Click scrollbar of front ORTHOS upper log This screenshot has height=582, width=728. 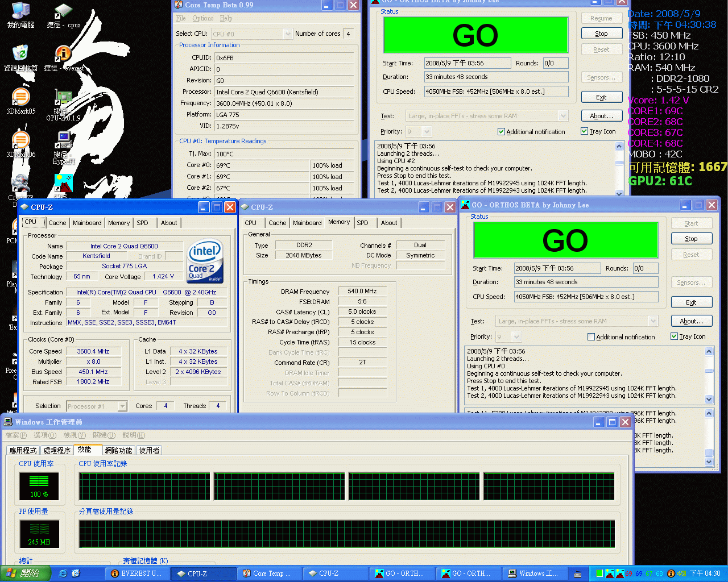709,375
